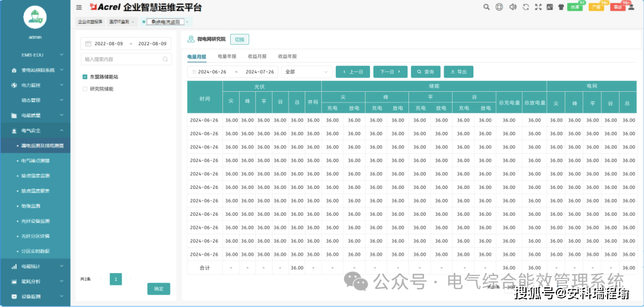Open the 全部 dropdown filter

click(306, 72)
